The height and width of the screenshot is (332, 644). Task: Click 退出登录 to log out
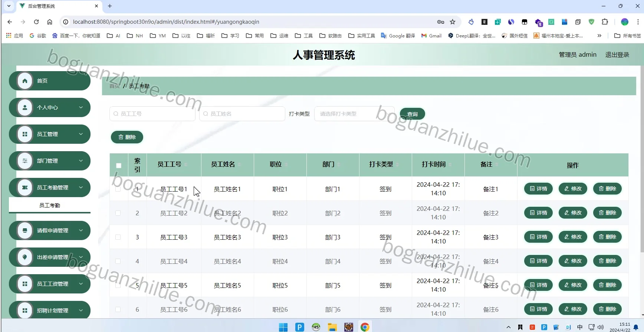click(x=617, y=55)
